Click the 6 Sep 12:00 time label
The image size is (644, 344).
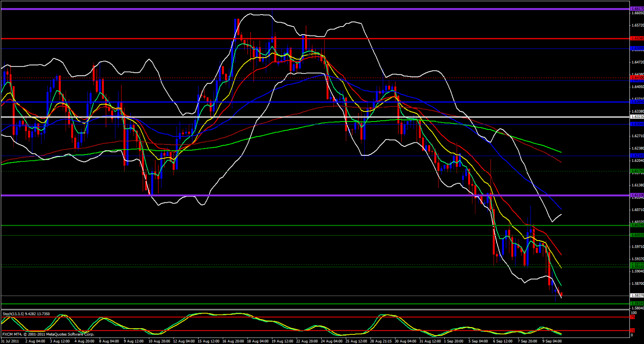pos(503,341)
